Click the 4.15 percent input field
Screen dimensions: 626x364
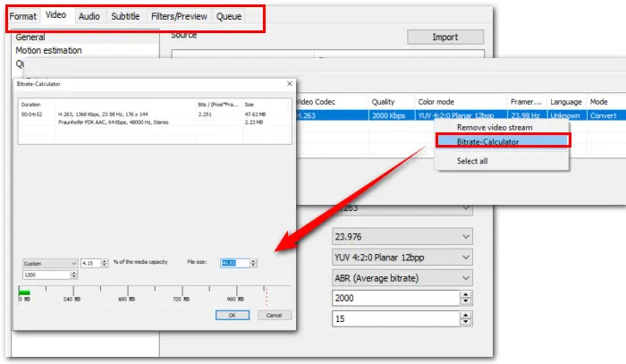tap(90, 264)
